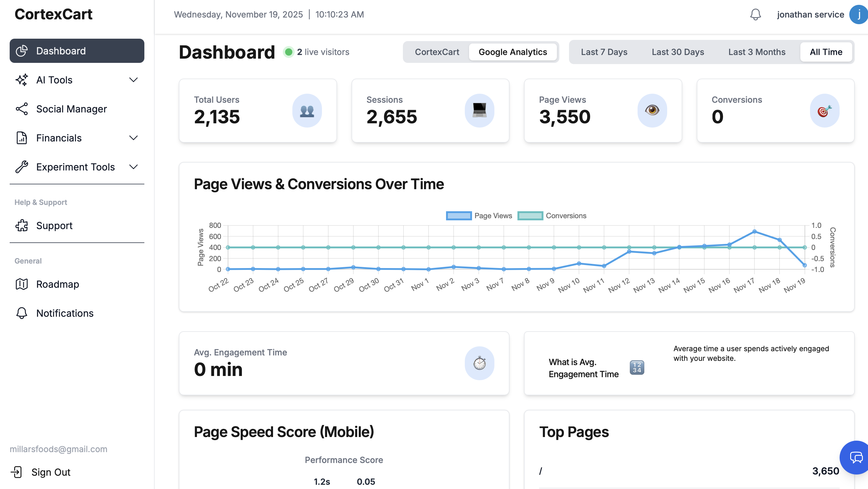Expand the Financials section
Viewport: 868px width, 489px height.
point(133,138)
